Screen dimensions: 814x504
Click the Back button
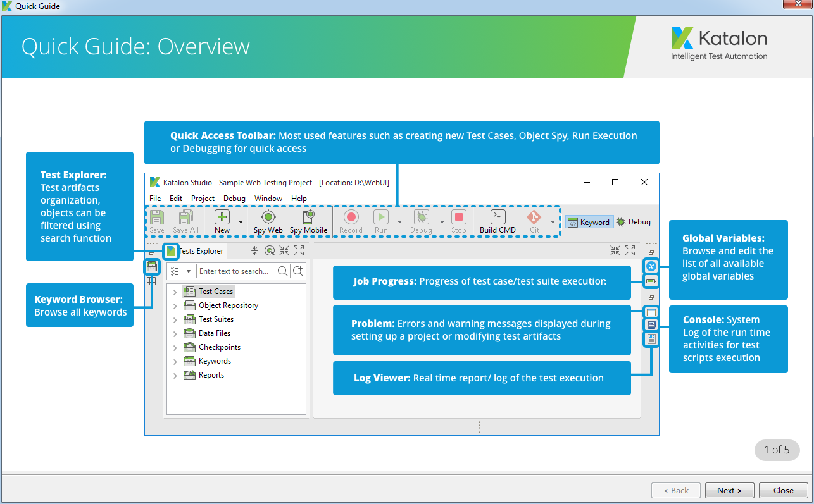[x=676, y=490]
